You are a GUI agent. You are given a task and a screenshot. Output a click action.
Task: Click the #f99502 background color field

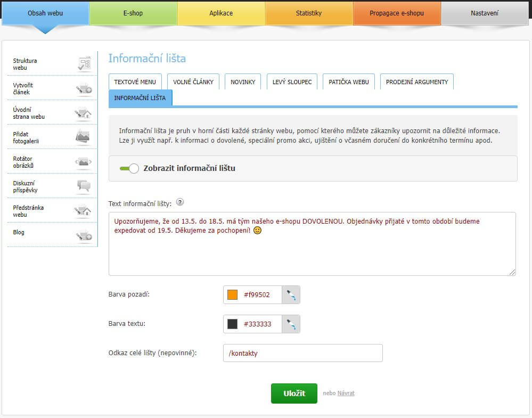click(x=257, y=294)
